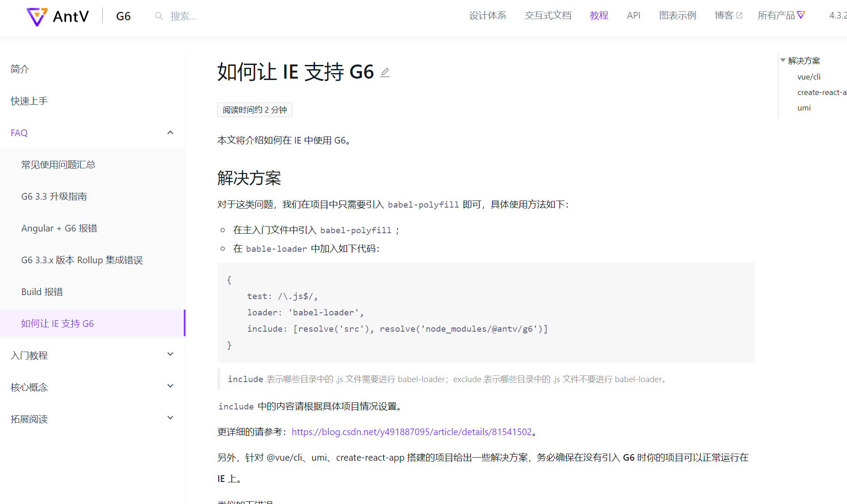This screenshot has height=504, width=847.
Task: Open G6 3.3 升级指南 page
Action: (54, 196)
